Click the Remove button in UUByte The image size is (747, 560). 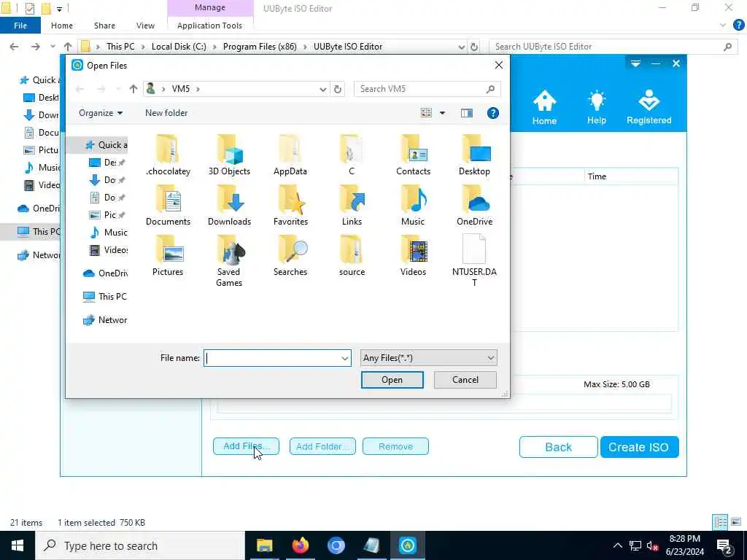coord(395,446)
